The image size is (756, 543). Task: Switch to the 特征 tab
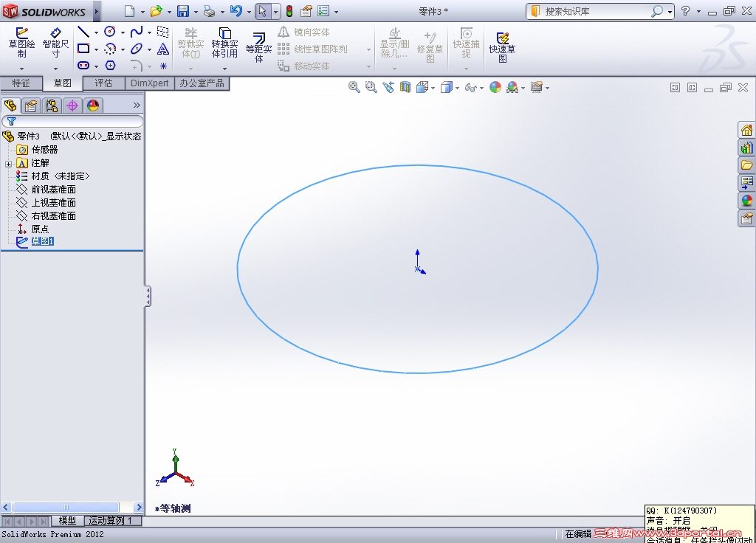pyautogui.click(x=21, y=83)
